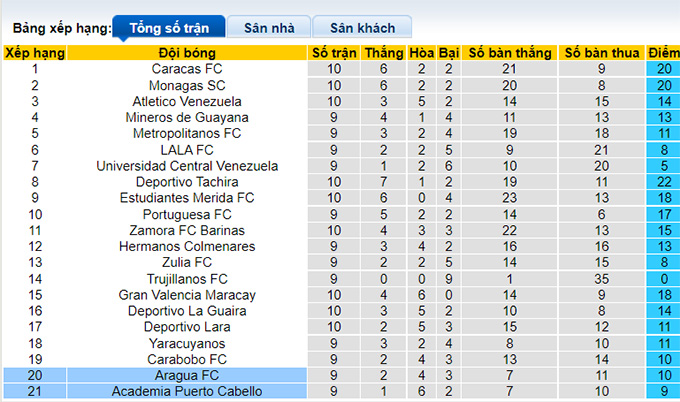Click Gran Valencia Maracay team name
This screenshot has height=402, width=680.
point(187,295)
